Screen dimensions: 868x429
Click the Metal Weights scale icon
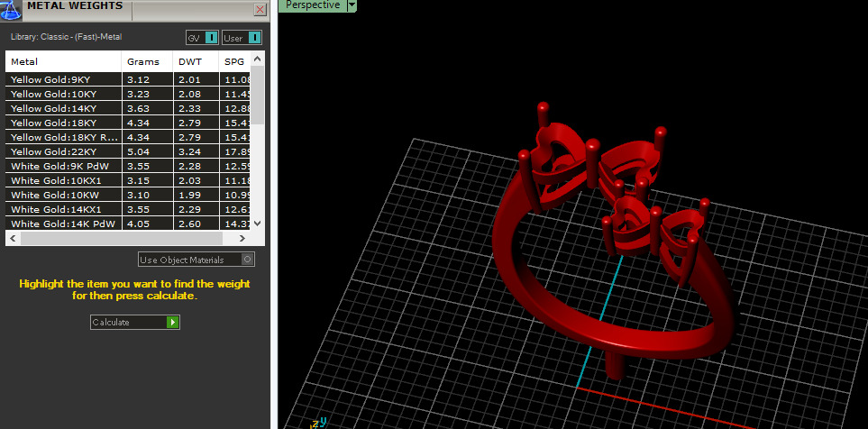(10, 9)
